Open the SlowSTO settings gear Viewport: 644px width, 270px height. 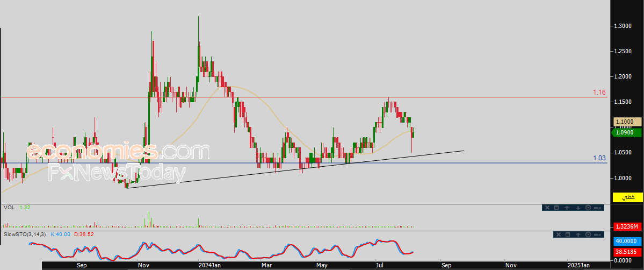click(588, 235)
